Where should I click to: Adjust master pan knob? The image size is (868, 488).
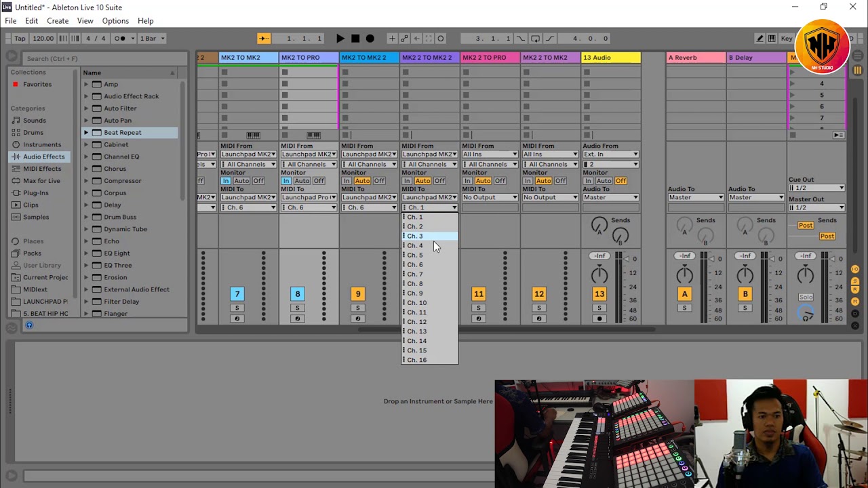806,274
